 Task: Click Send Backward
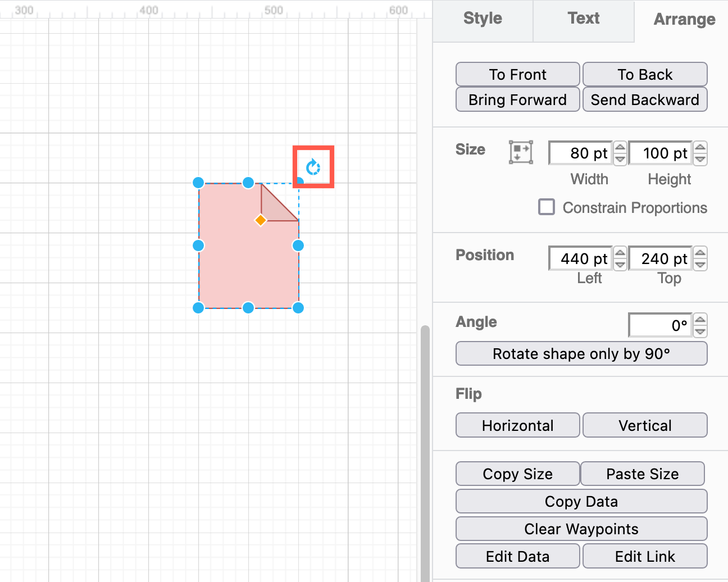pyautogui.click(x=644, y=99)
